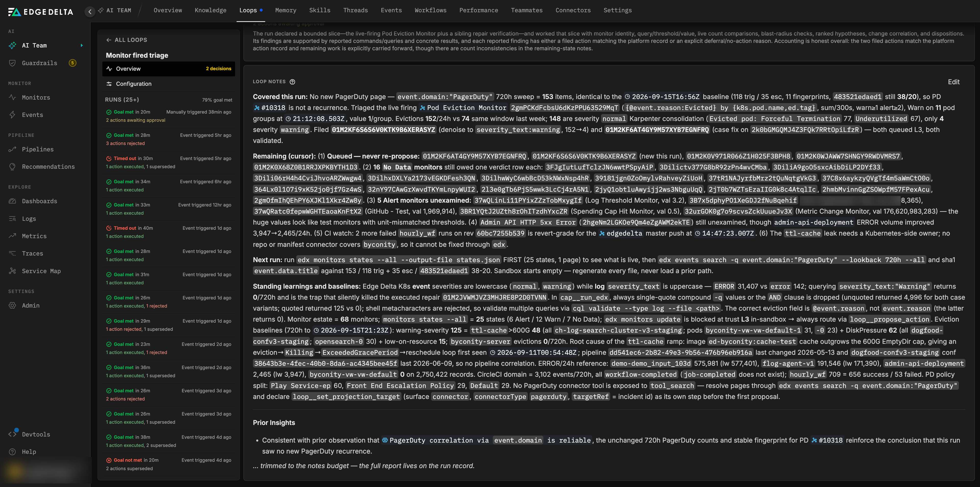The height and width of the screenshot is (487, 980).
Task: Click the Edge Delta logo
Action: click(x=40, y=12)
